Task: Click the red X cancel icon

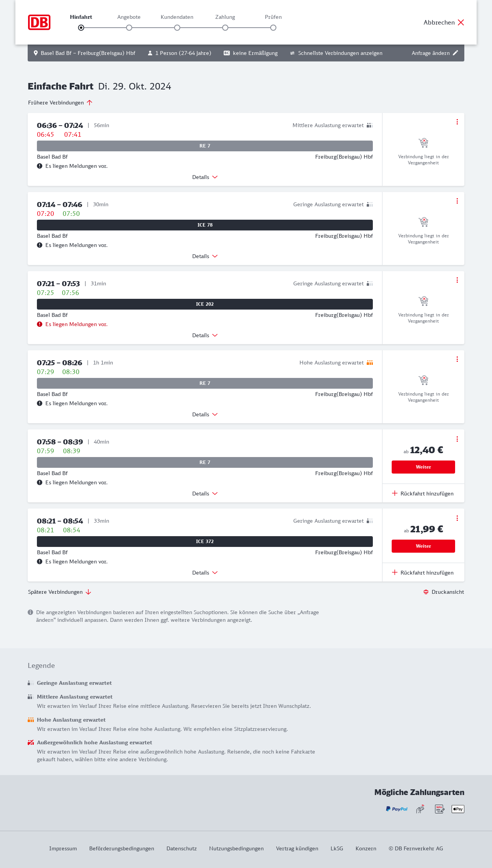Action: (x=461, y=22)
